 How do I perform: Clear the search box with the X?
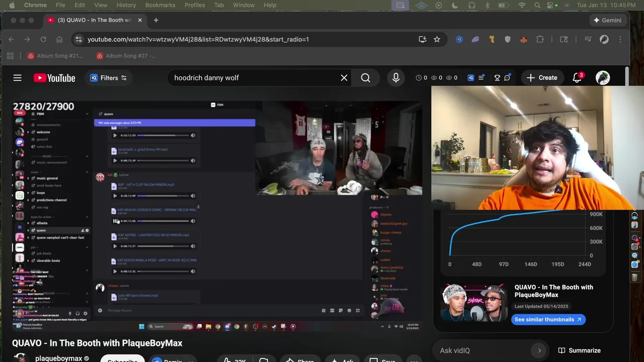pyautogui.click(x=344, y=78)
